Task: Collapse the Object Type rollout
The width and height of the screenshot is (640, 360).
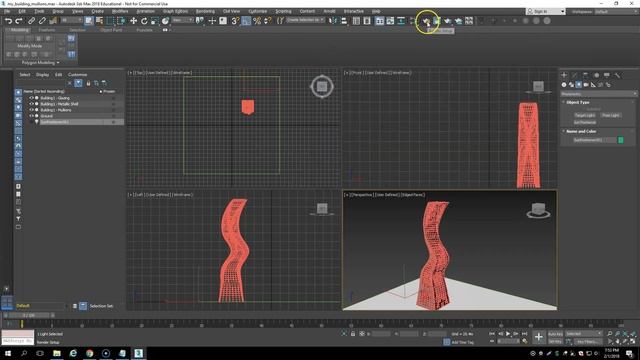Action: click(x=577, y=102)
